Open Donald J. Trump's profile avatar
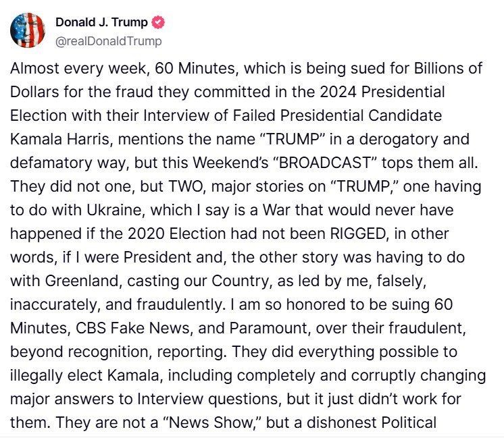The width and height of the screenshot is (504, 440). point(28,30)
